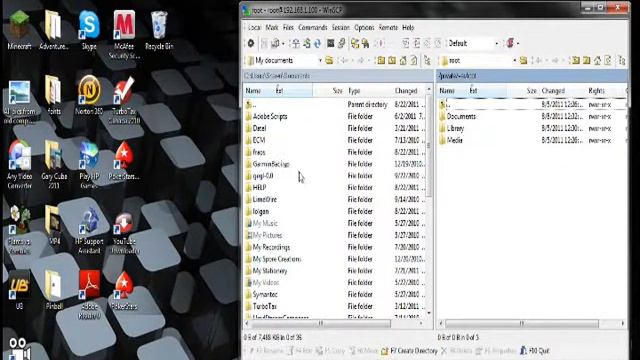Open folder icon beside My documents dropdown
The width and height of the screenshot is (640, 360).
pyautogui.click(x=329, y=60)
